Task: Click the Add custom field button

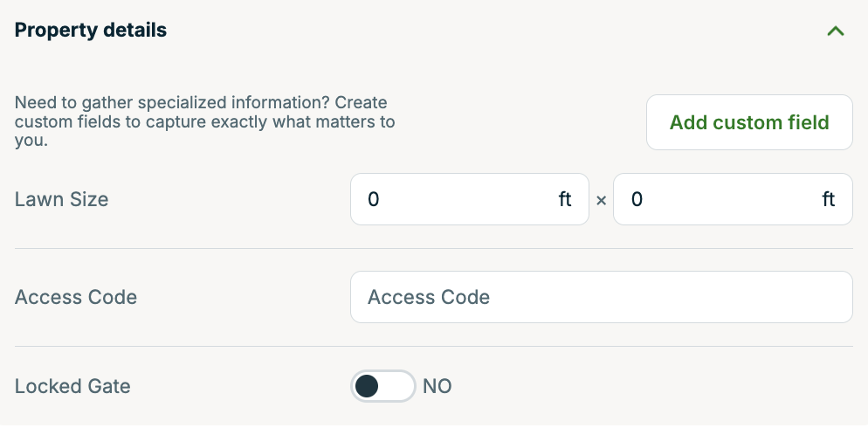Action: click(749, 122)
